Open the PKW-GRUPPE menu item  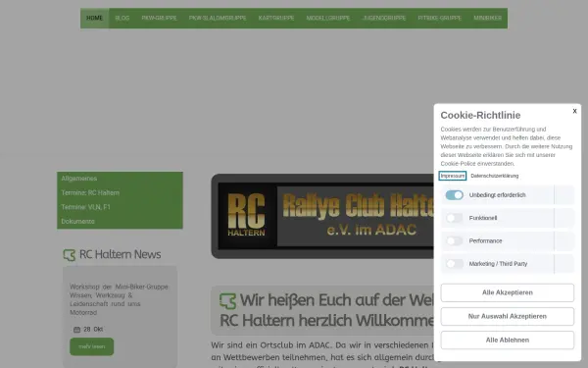[x=159, y=18]
